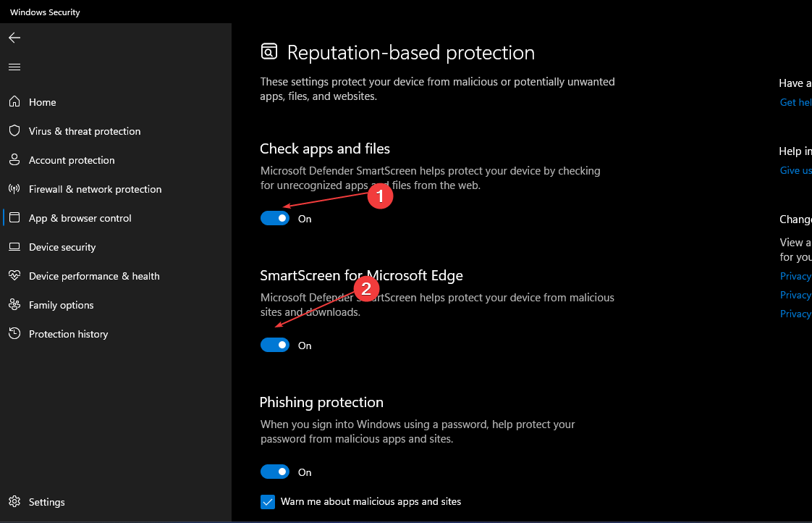Disable SmartScreen for Microsoft Edge toggle
This screenshot has height=523, width=812.
(x=275, y=346)
